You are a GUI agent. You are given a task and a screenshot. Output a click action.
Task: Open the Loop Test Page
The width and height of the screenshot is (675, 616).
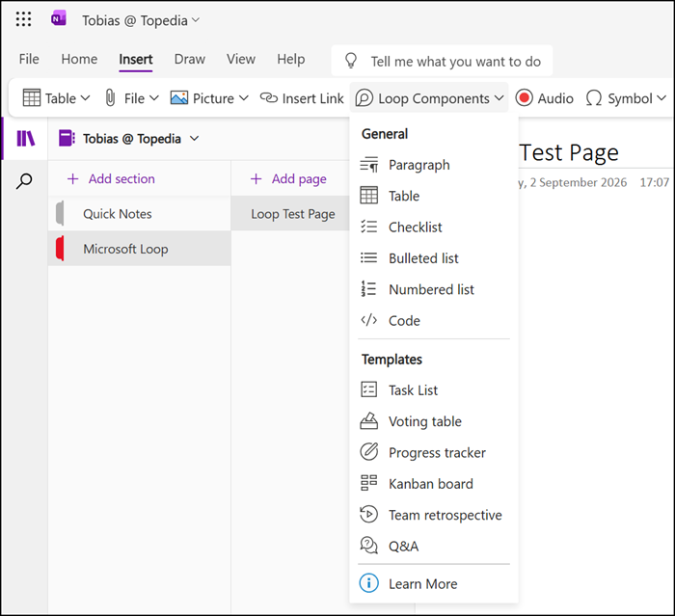click(290, 213)
